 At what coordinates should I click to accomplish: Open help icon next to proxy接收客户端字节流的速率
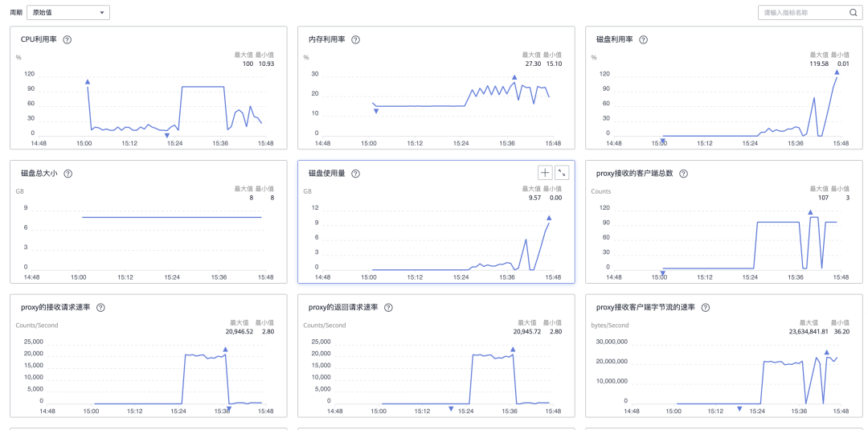pos(706,308)
